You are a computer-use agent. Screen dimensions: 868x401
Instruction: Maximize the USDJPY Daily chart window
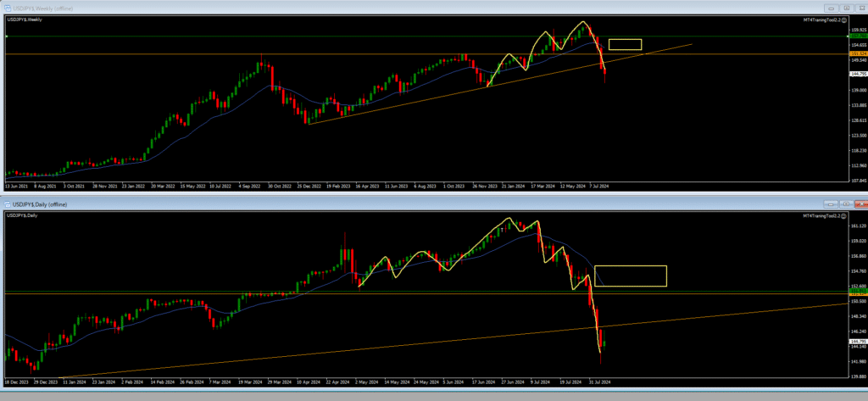844,204
